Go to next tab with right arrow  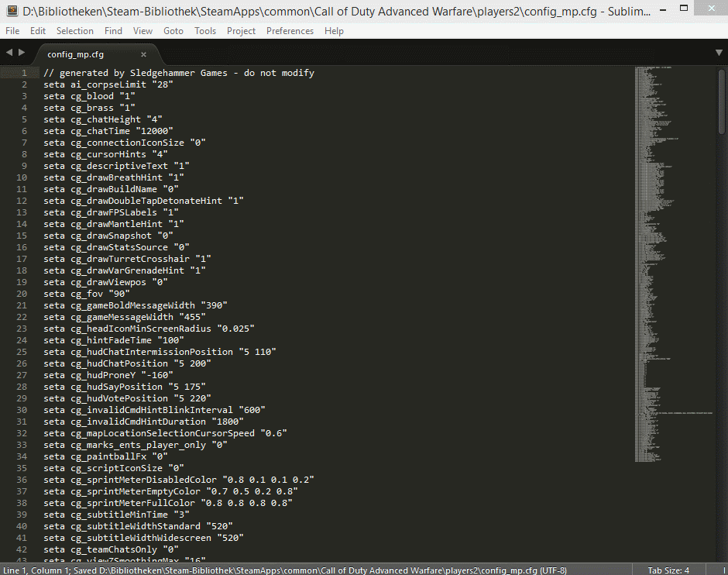coord(22,53)
